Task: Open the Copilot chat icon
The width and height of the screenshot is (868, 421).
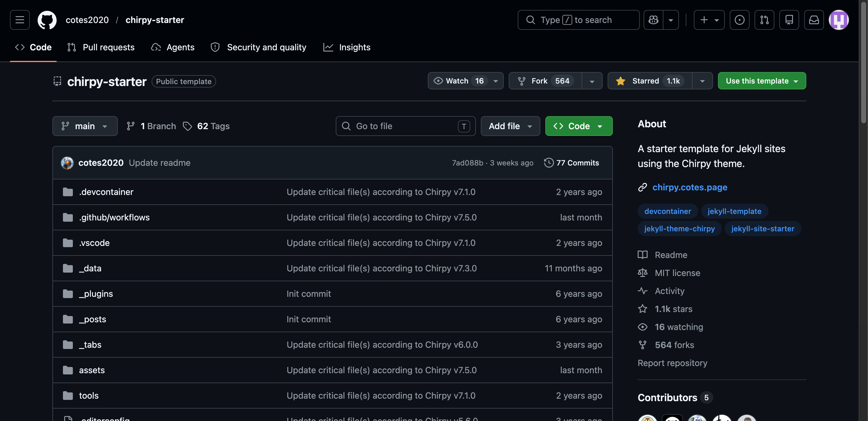Action: pos(653,20)
